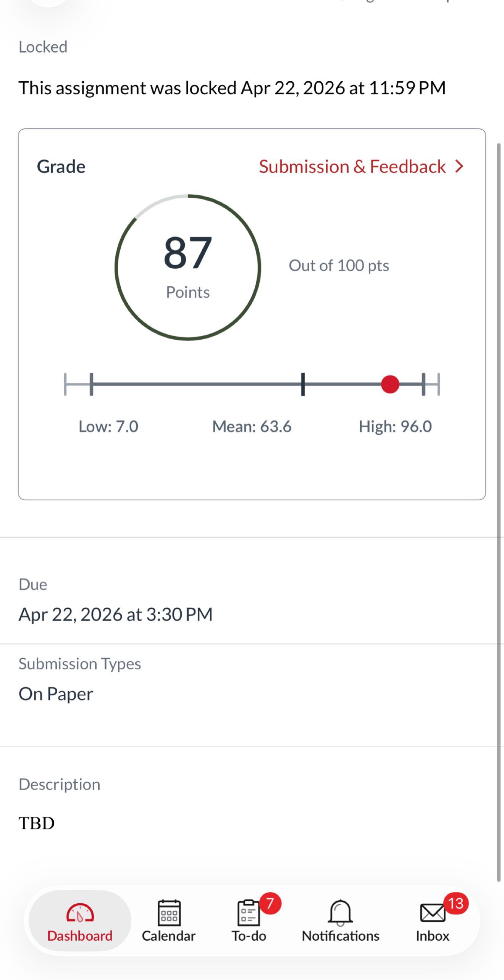Screen dimensions: 504x980
Task: Open the Dashboard speedometer icon
Action: tap(80, 912)
